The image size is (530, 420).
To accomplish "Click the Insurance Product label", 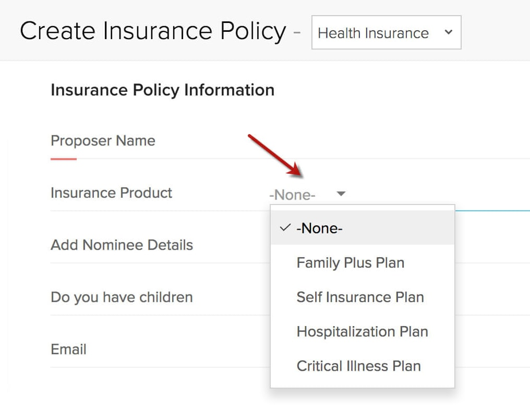I will point(111,193).
